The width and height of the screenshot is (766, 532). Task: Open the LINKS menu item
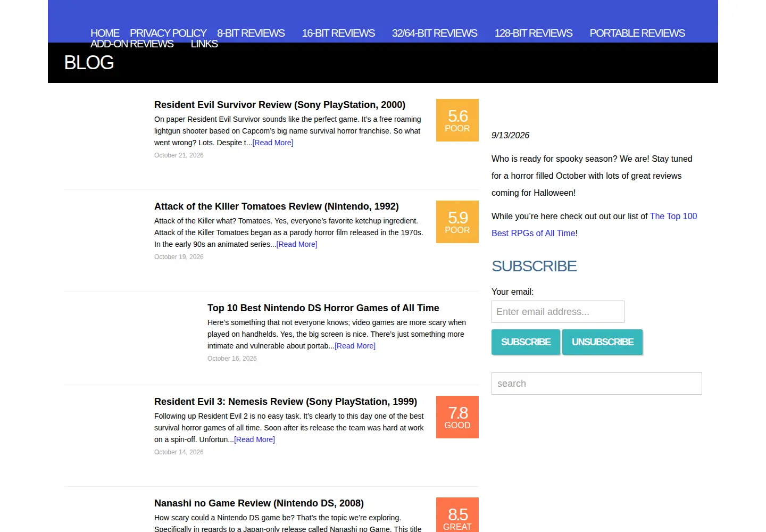(x=204, y=44)
